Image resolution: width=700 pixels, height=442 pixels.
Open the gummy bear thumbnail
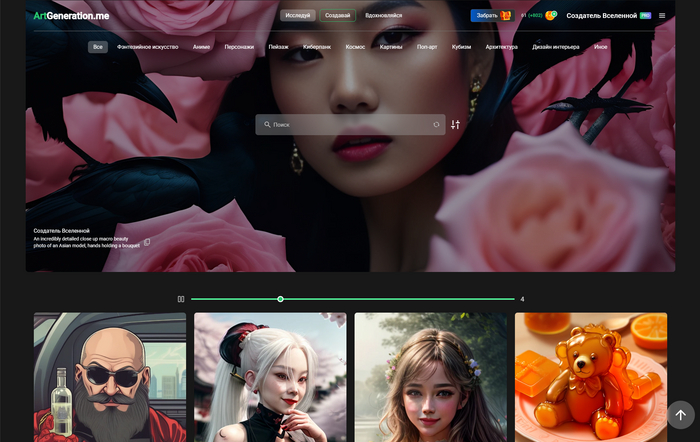click(591, 377)
